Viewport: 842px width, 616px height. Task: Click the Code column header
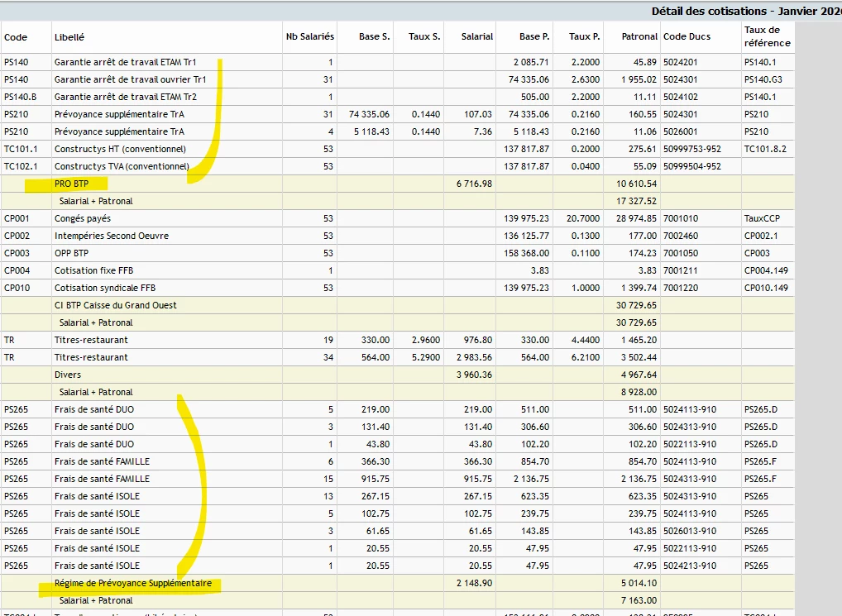pos(16,37)
